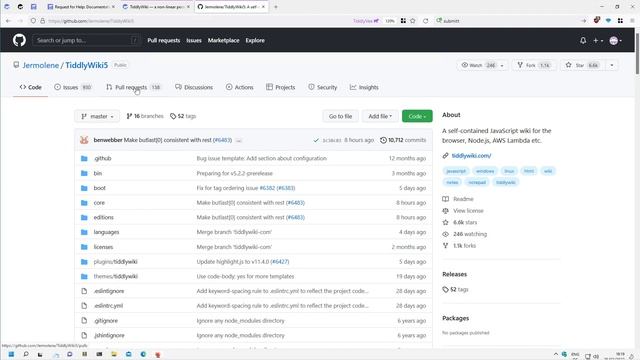640x360 pixels.
Task: Open the core folder
Action: [99, 203]
